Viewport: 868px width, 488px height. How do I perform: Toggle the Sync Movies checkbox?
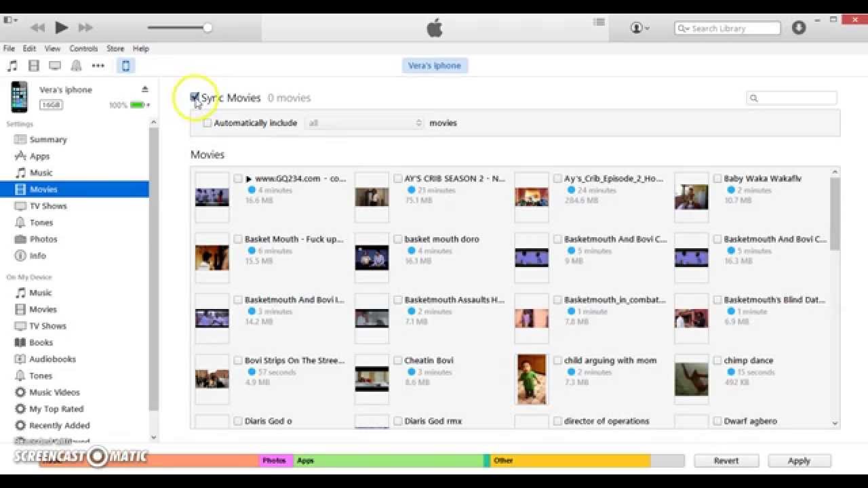click(x=195, y=98)
